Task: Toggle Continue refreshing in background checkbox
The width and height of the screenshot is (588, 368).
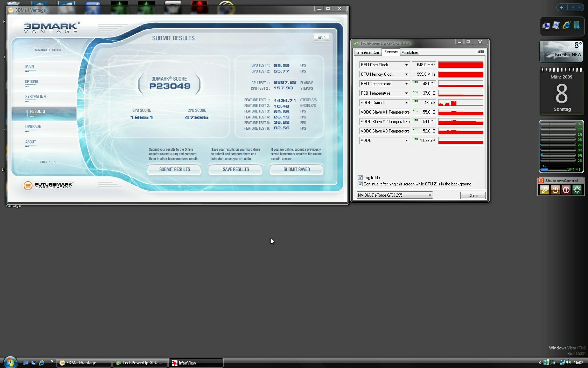Action: [x=360, y=184]
